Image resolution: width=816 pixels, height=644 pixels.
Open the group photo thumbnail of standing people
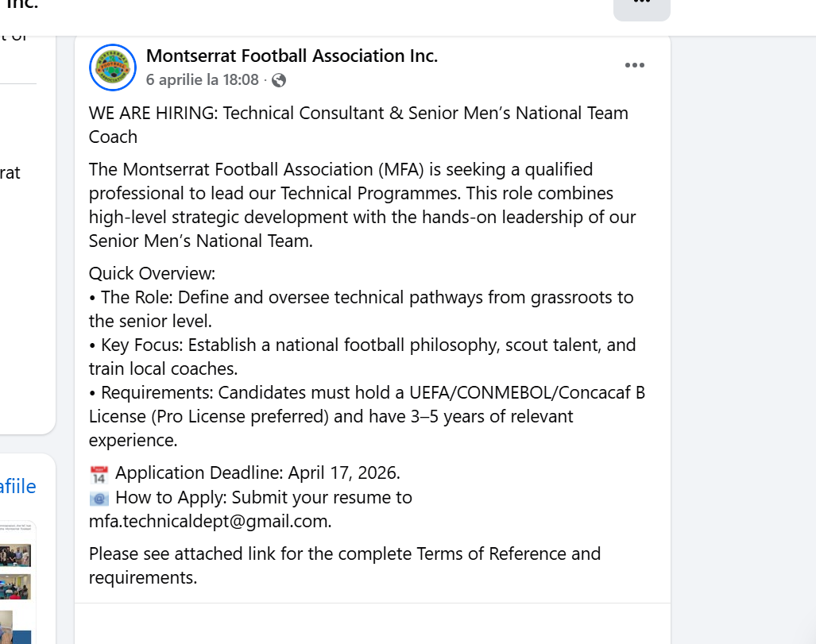tap(16, 554)
